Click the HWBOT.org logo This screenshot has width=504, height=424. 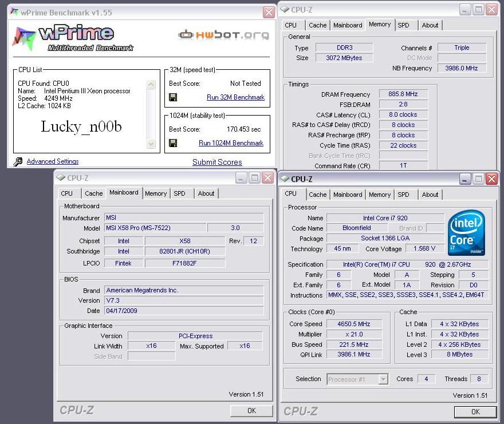click(224, 34)
